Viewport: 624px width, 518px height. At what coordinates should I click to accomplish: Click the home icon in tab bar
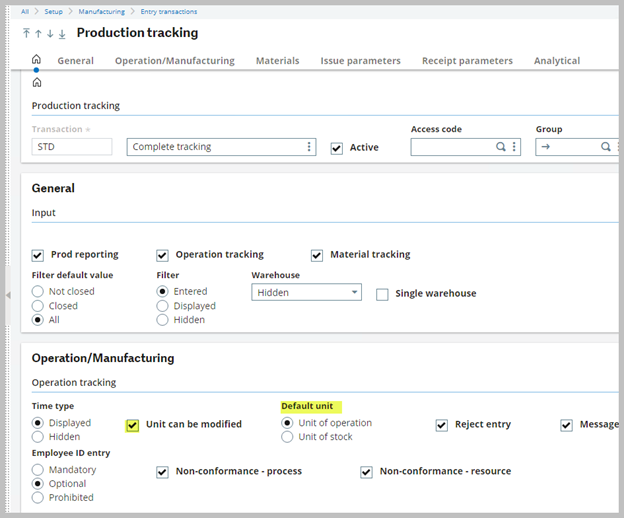[37, 60]
